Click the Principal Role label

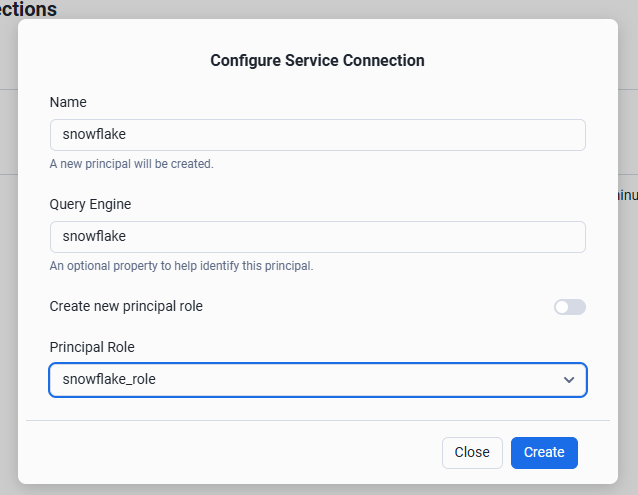coord(92,347)
